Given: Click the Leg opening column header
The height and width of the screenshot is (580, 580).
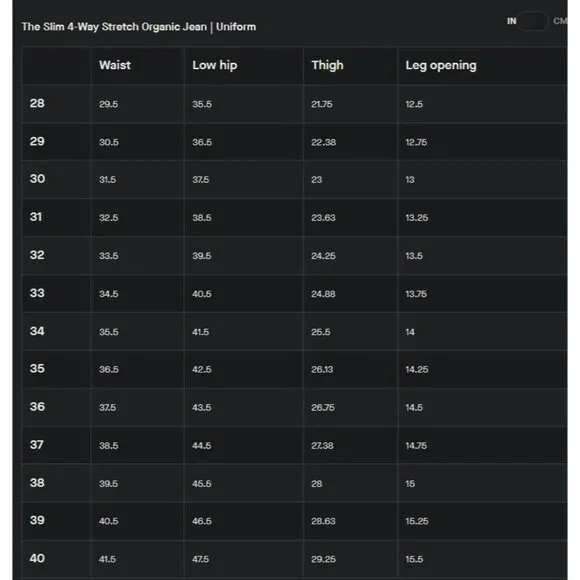Looking at the screenshot, I should click(x=441, y=65).
